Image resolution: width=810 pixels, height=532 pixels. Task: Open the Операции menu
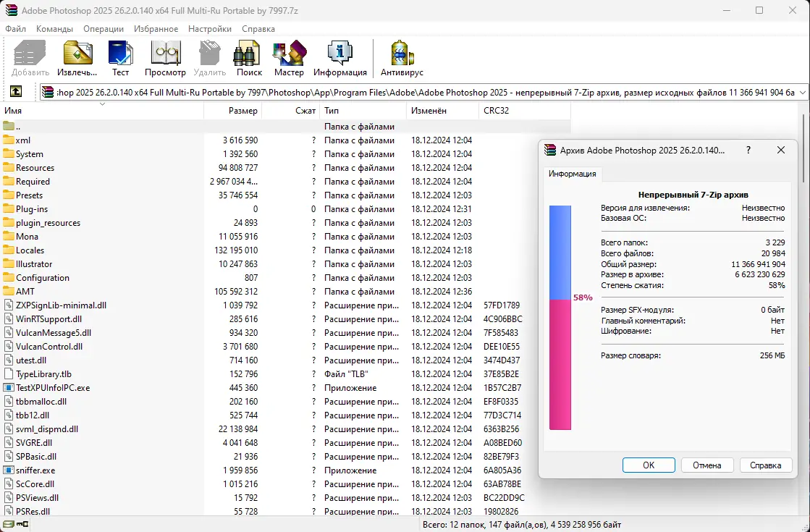coord(104,29)
